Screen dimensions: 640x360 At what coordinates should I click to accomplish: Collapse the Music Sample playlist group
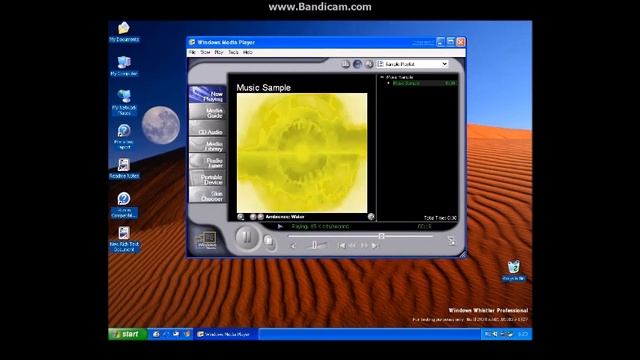pyautogui.click(x=382, y=77)
